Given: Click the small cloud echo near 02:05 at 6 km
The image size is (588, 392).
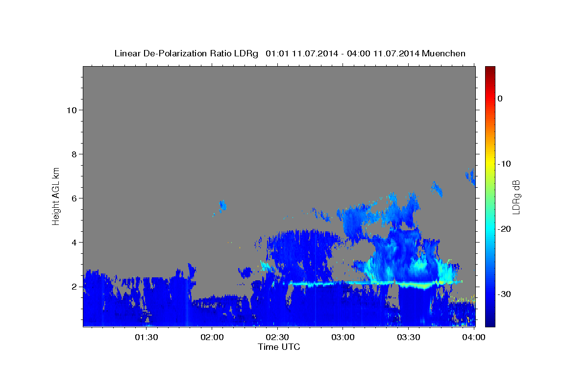Looking at the screenshot, I should click(222, 205).
